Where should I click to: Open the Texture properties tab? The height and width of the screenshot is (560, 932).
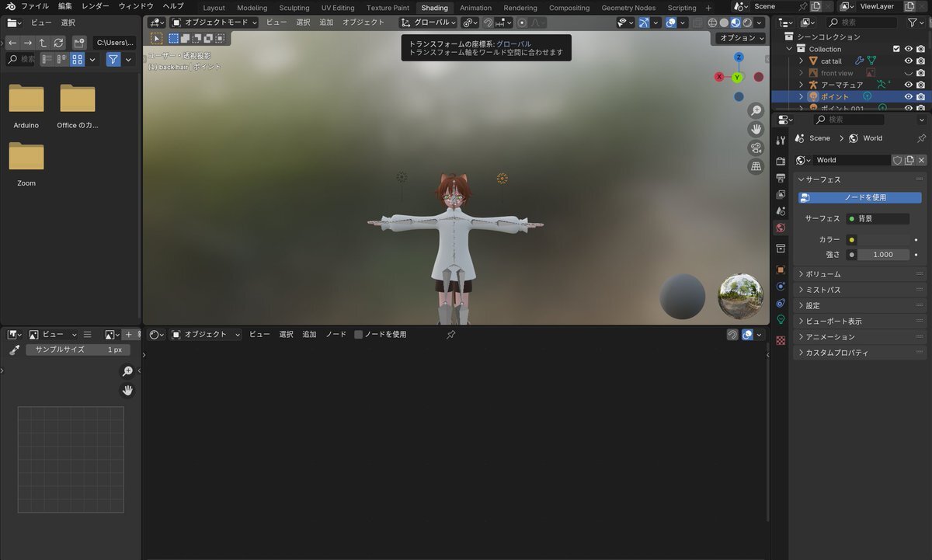pos(781,340)
